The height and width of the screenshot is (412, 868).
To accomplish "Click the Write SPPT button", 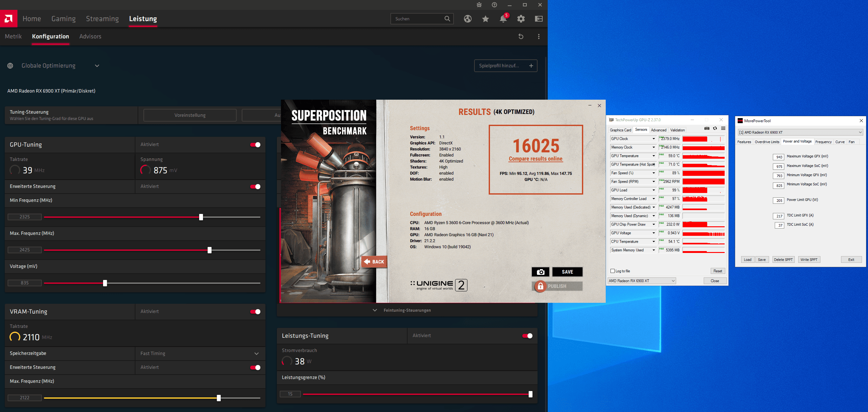I will pos(809,260).
